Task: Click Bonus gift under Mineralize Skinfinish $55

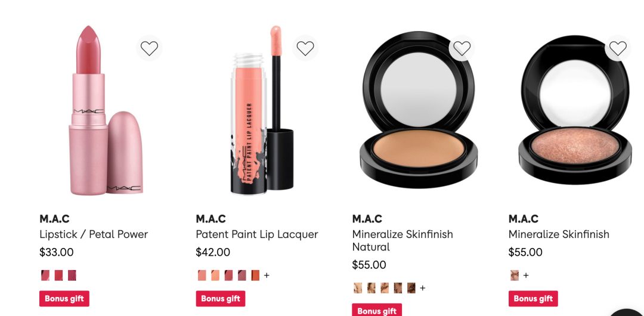Action: pyautogui.click(x=533, y=299)
